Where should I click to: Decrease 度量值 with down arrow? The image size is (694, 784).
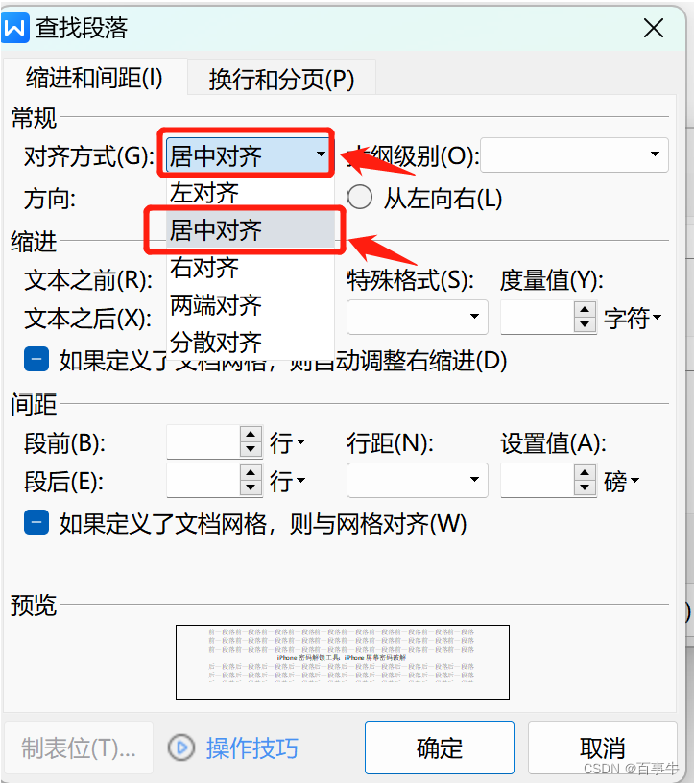(585, 325)
